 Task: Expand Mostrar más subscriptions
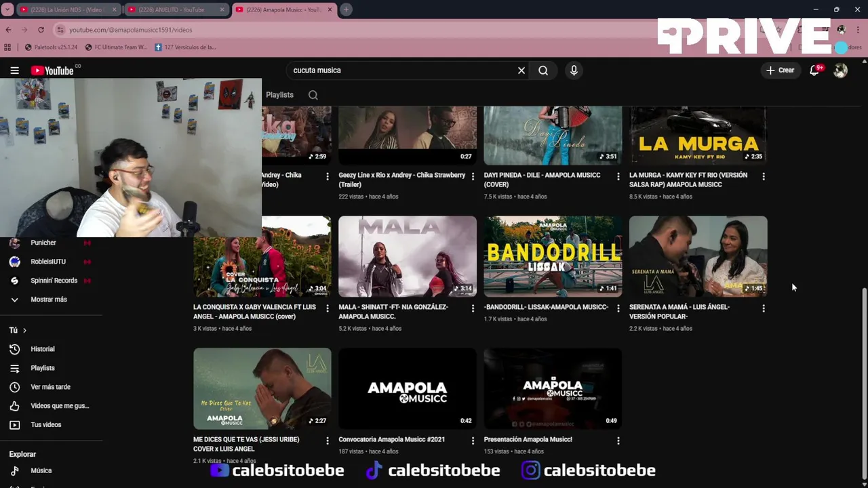(x=50, y=300)
